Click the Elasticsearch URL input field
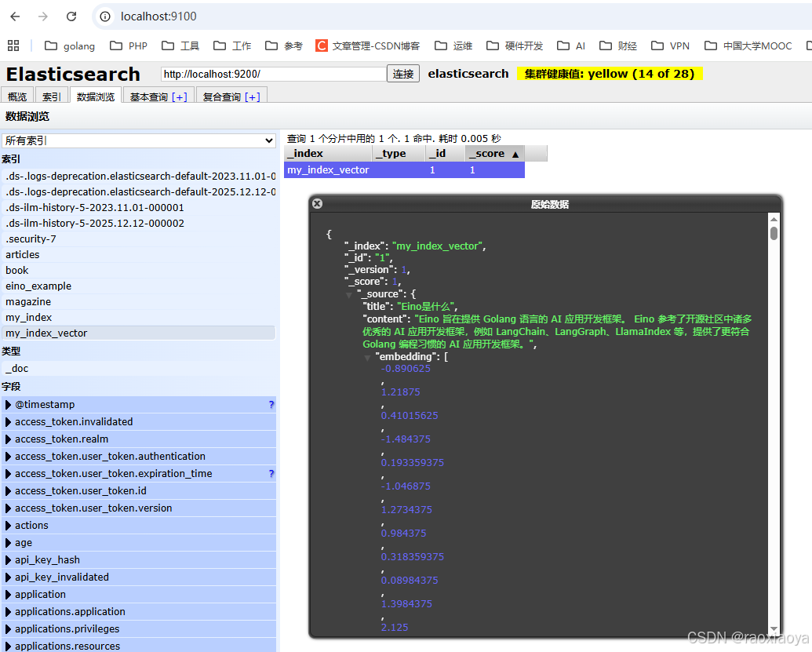The image size is (812, 652). 273,74
